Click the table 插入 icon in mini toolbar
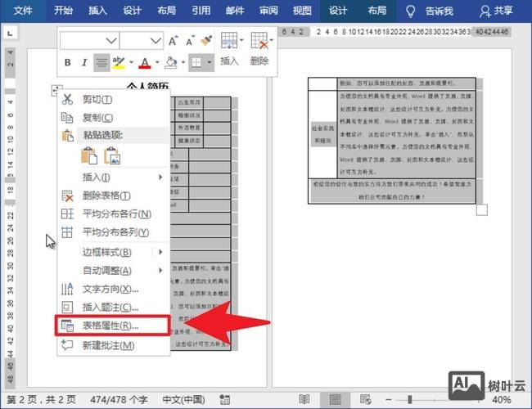The width and height of the screenshot is (532, 409). (229, 41)
